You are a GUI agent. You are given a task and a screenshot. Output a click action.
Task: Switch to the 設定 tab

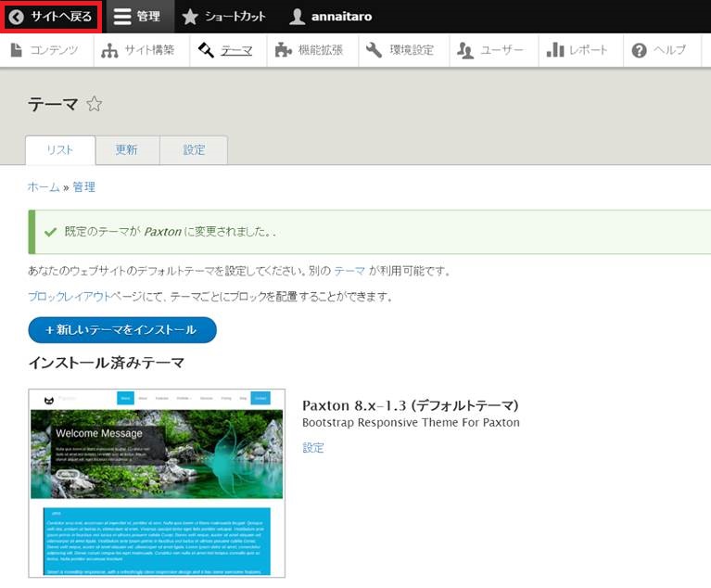pos(194,150)
